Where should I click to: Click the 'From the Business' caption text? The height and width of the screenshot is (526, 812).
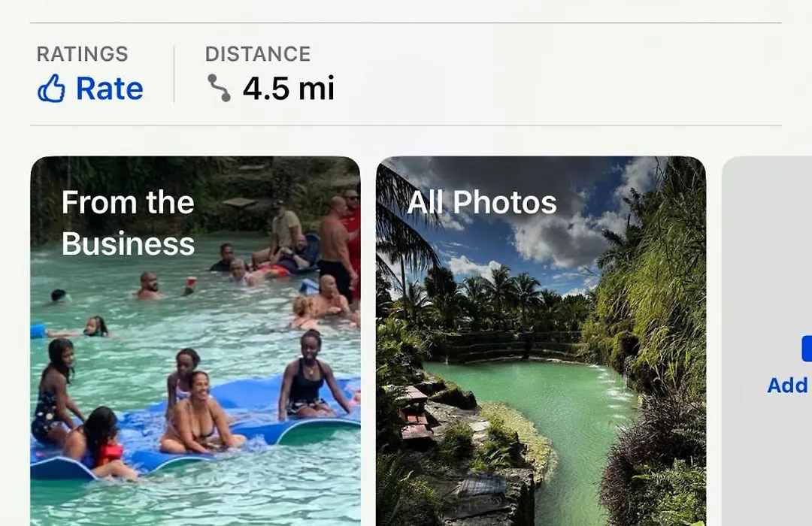pyautogui.click(x=128, y=222)
